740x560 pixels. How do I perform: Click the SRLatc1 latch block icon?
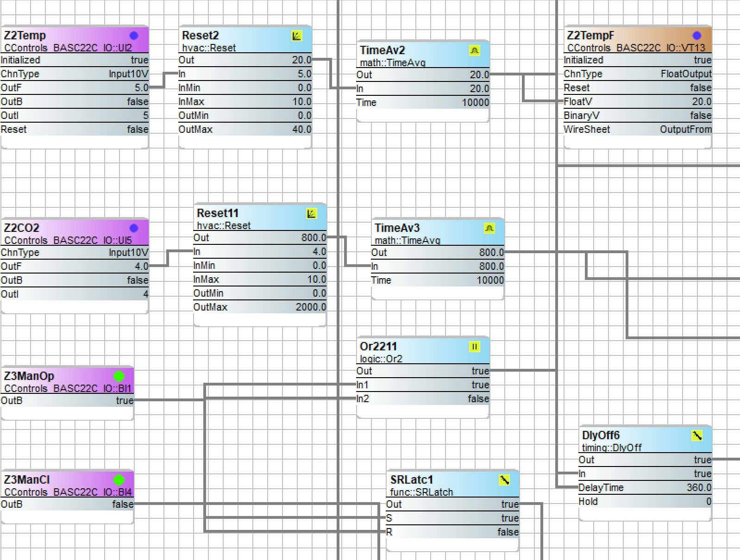[504, 480]
